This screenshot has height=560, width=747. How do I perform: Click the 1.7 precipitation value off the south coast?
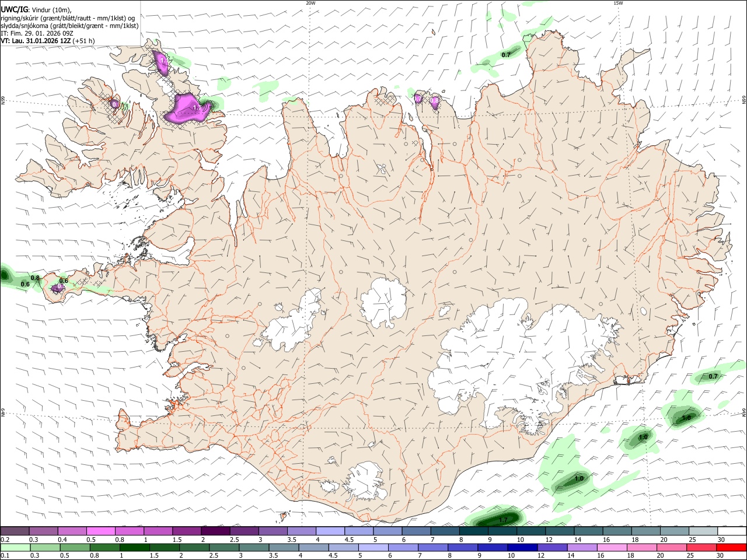point(504,519)
